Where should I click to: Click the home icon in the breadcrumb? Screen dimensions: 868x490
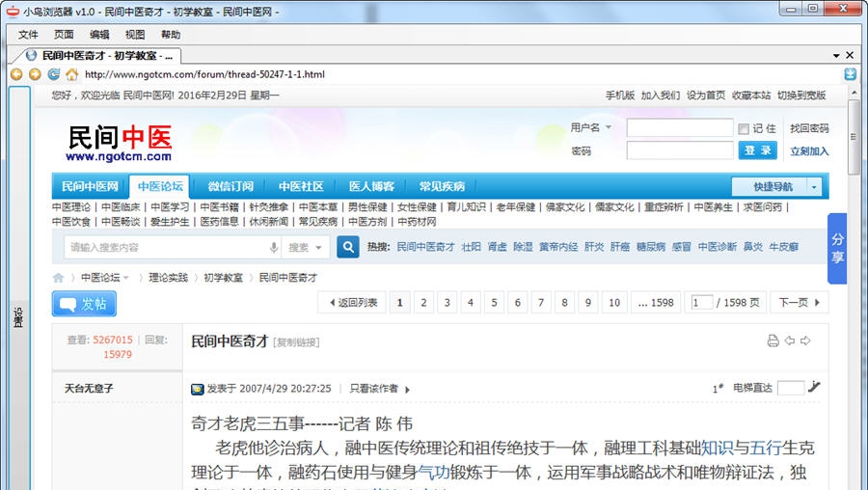pos(58,278)
